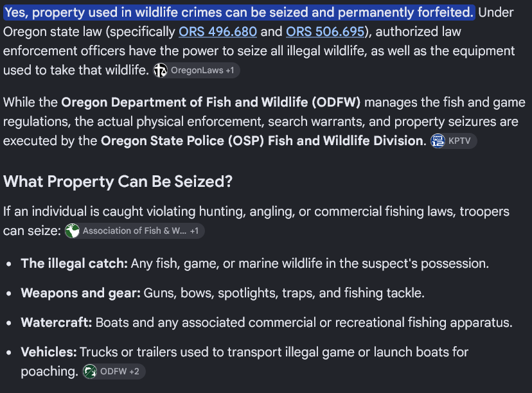532x393 pixels.
Task: Click the OregonLaws scales favicon icon
Action: pyautogui.click(x=161, y=70)
